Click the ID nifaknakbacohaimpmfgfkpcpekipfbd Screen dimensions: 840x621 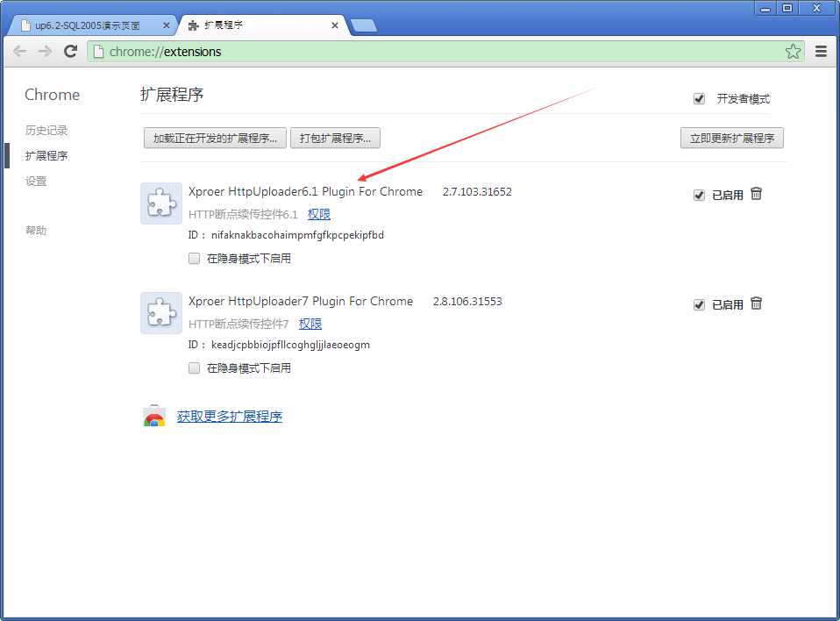tap(297, 235)
